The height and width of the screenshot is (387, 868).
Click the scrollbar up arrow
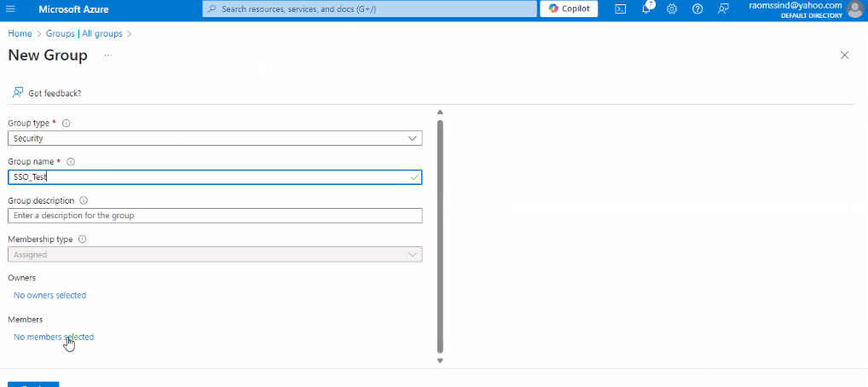(x=440, y=113)
